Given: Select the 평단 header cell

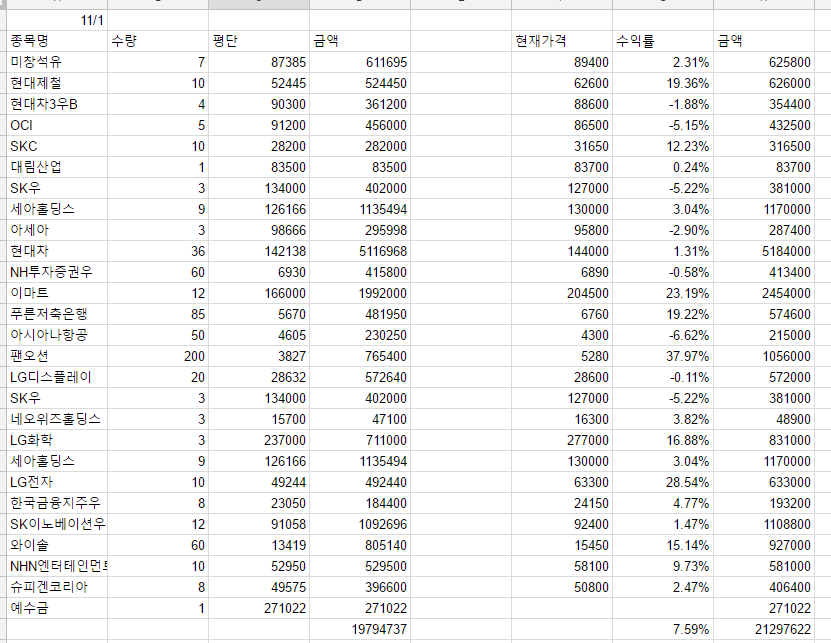Looking at the screenshot, I should click(x=259, y=41).
